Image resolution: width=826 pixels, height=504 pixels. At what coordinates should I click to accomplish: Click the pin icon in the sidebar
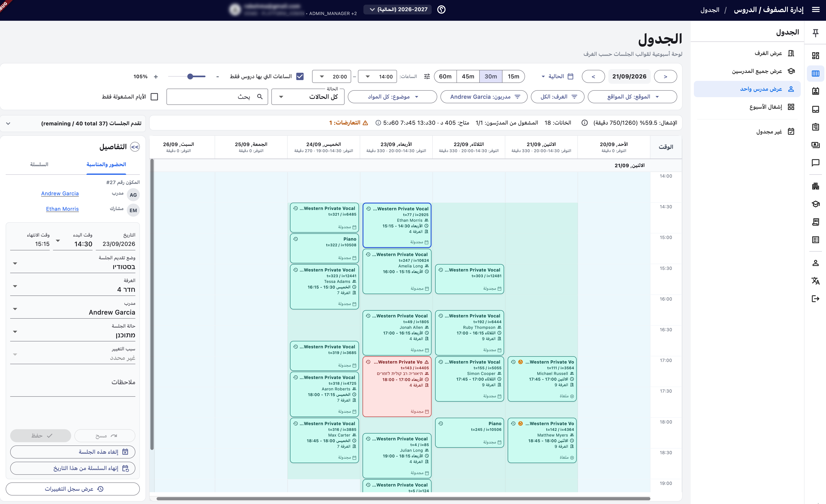(x=816, y=33)
